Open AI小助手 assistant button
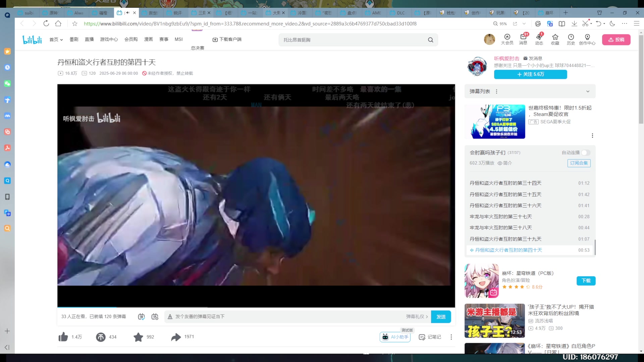This screenshot has width=644, height=362. coord(395,337)
